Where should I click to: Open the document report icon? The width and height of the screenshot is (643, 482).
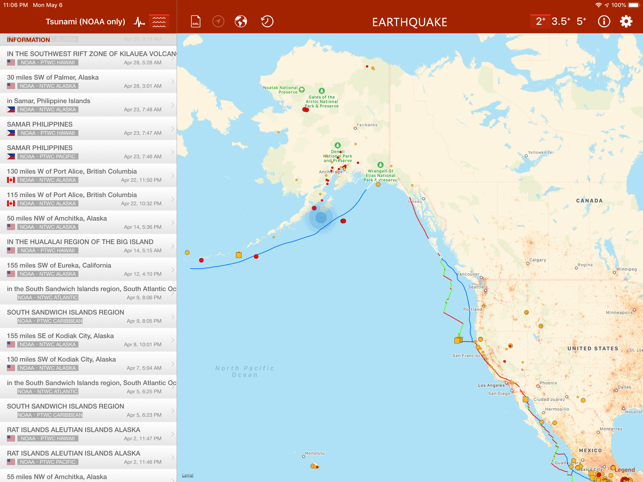[196, 22]
